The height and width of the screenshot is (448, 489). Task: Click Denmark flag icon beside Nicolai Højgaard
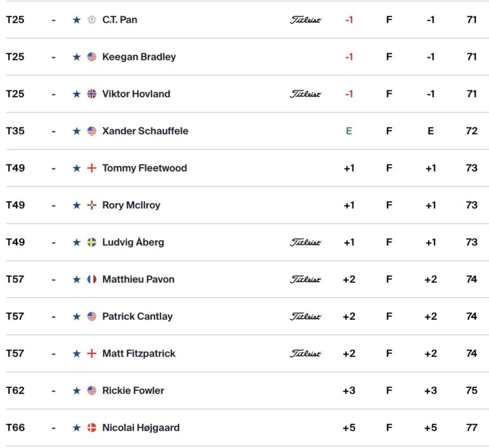(91, 428)
